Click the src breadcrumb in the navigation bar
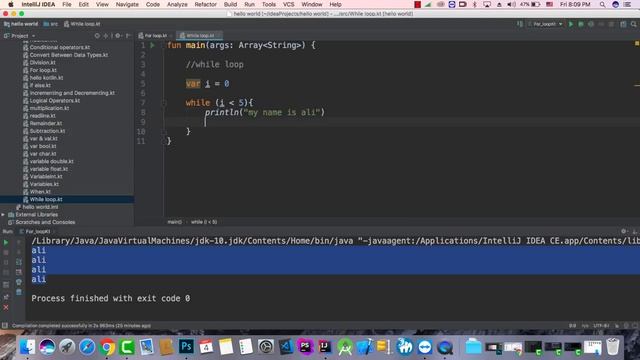The image size is (640, 360). tap(51, 24)
